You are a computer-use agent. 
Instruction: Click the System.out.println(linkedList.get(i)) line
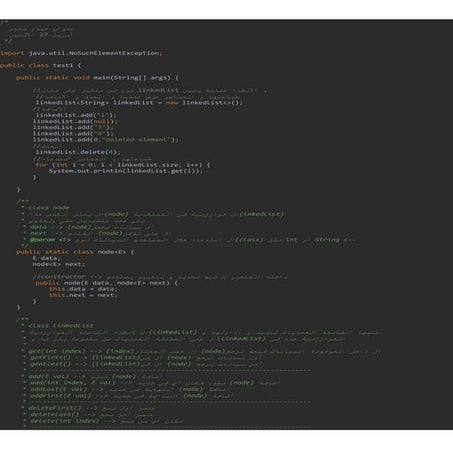[126, 171]
